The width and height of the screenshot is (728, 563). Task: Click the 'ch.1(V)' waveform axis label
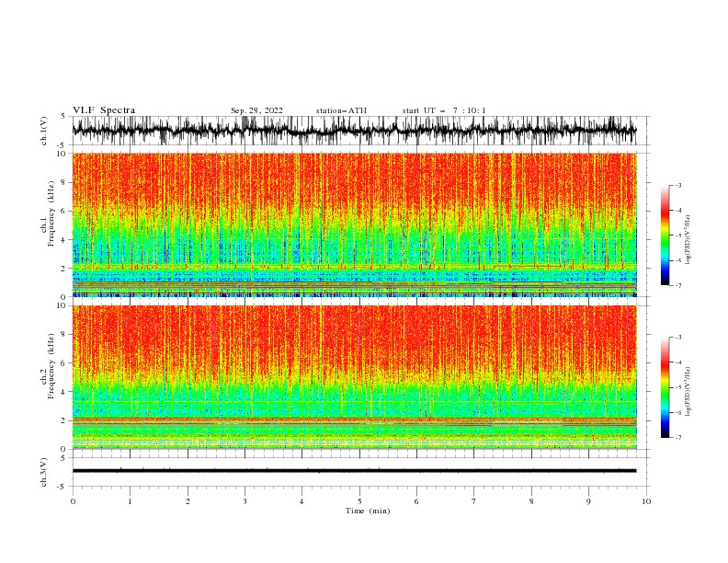pos(44,131)
